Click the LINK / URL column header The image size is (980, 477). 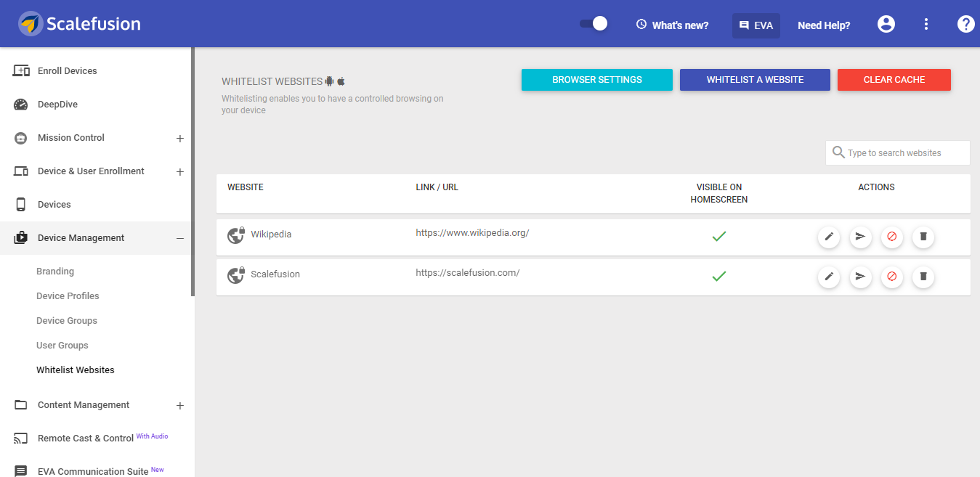click(437, 187)
